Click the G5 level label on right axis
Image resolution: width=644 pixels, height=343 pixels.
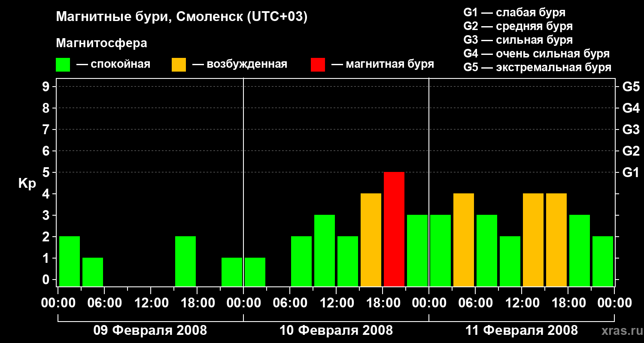[x=631, y=87]
